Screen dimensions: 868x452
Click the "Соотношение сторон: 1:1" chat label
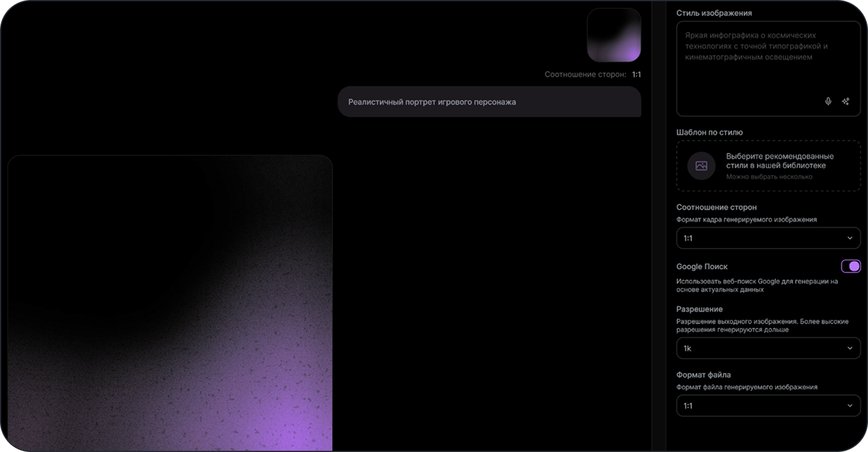click(x=593, y=75)
